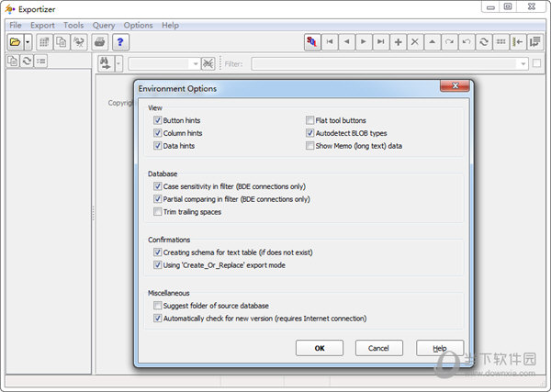
Task: Go to the first record
Action: (x=330, y=42)
